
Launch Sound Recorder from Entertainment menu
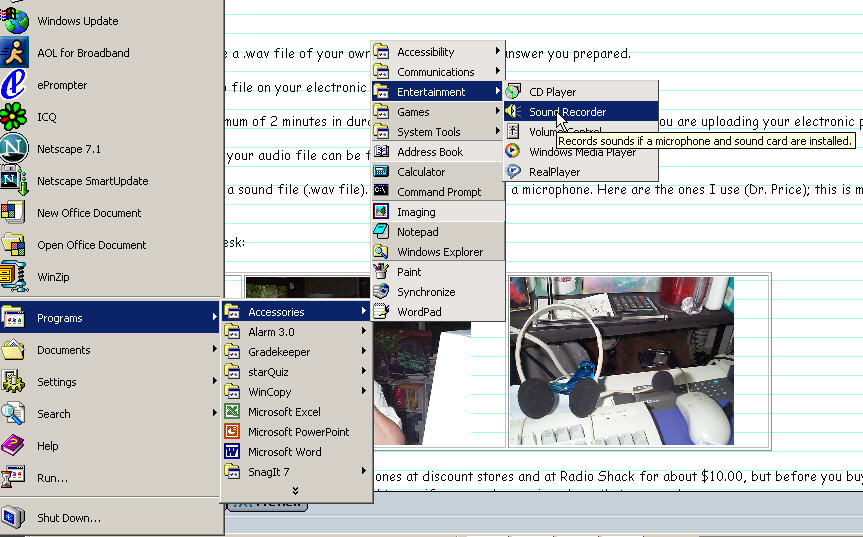581,112
